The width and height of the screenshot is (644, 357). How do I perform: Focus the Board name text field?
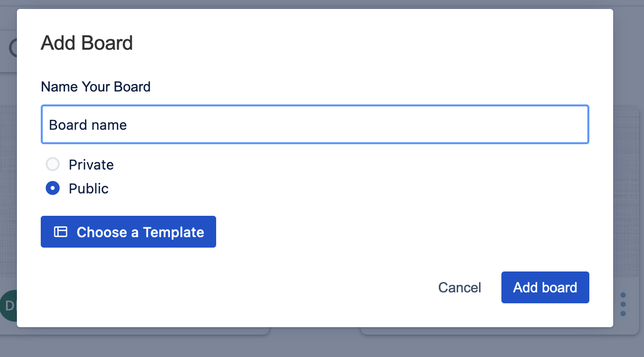(315, 124)
